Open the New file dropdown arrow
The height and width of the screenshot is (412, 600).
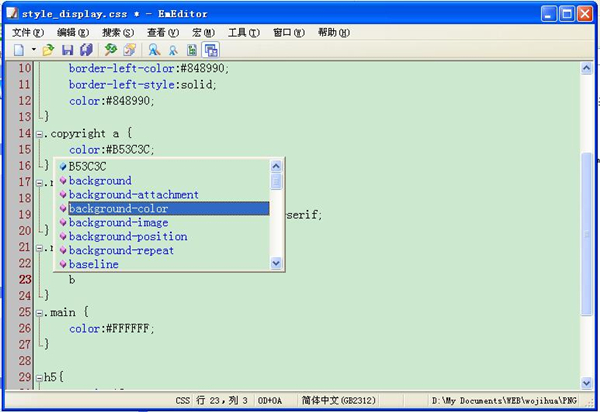33,50
